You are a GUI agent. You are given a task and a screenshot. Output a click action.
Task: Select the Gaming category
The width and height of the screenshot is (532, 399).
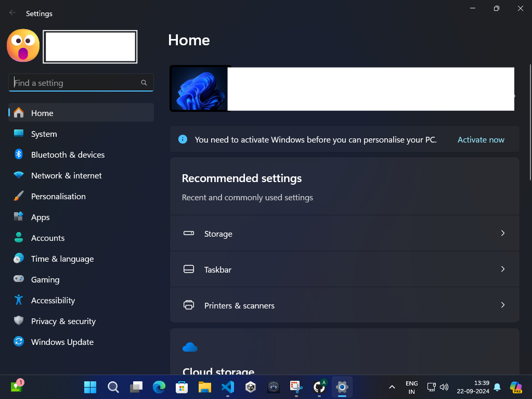[x=81, y=279]
